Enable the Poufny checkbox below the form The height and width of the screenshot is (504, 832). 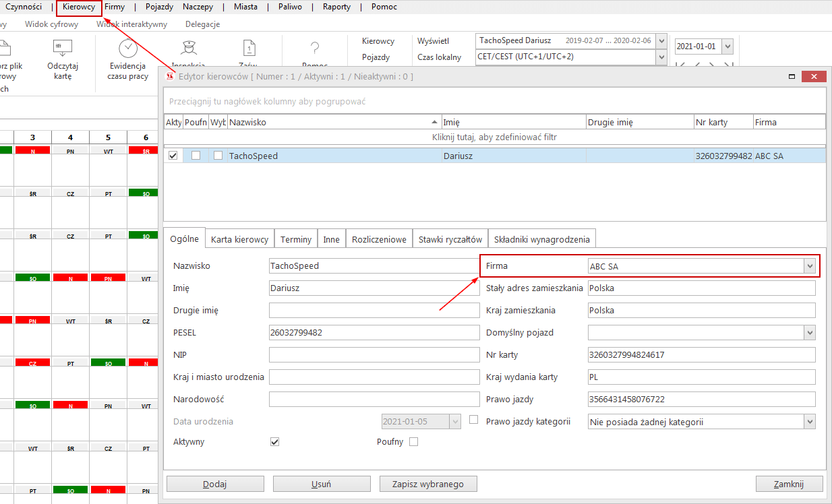click(414, 442)
